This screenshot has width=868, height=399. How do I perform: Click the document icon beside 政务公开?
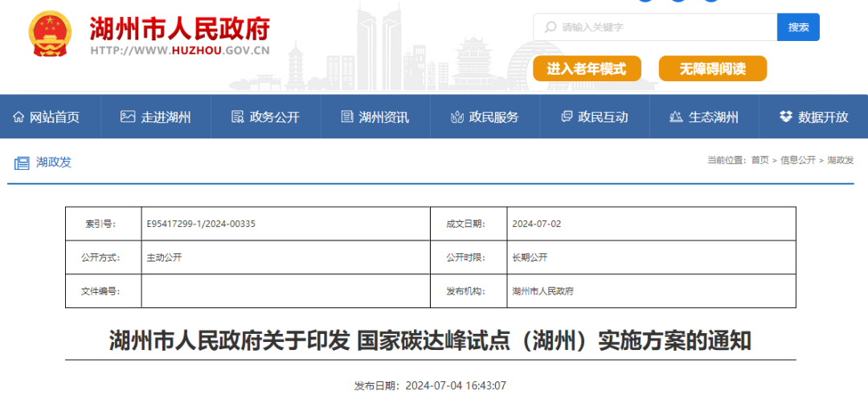pyautogui.click(x=237, y=117)
